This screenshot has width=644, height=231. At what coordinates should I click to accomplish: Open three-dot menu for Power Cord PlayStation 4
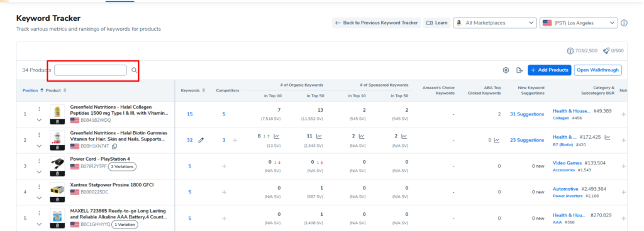39,161
